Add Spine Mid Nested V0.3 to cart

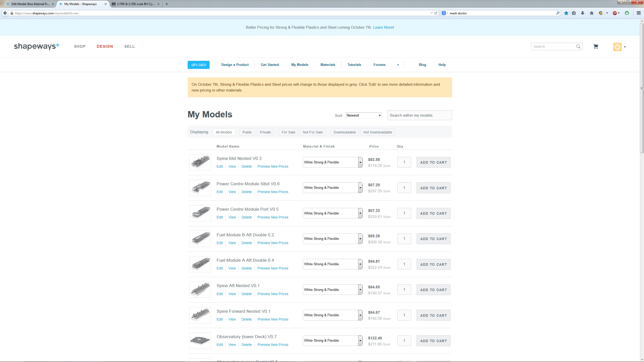tap(433, 162)
